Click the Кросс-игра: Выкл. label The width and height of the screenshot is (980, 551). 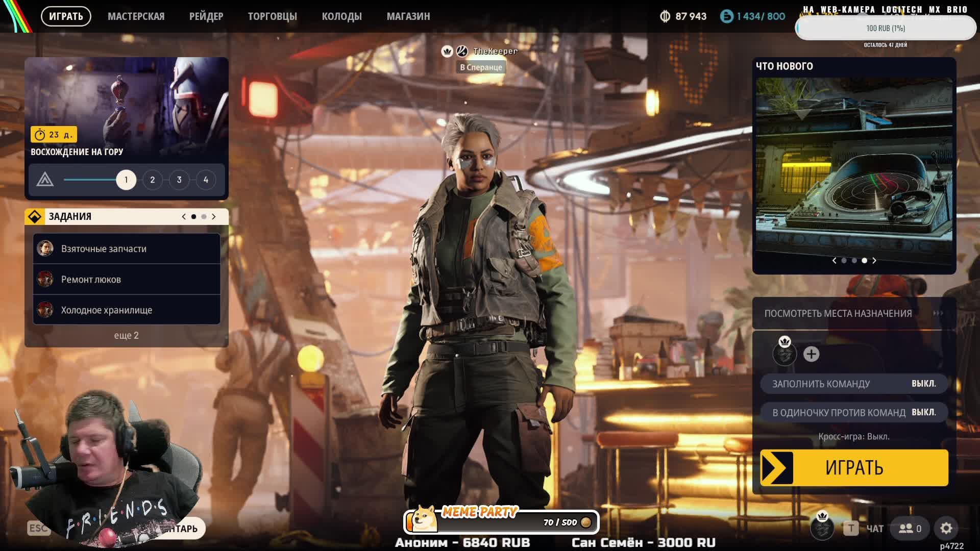tap(854, 437)
